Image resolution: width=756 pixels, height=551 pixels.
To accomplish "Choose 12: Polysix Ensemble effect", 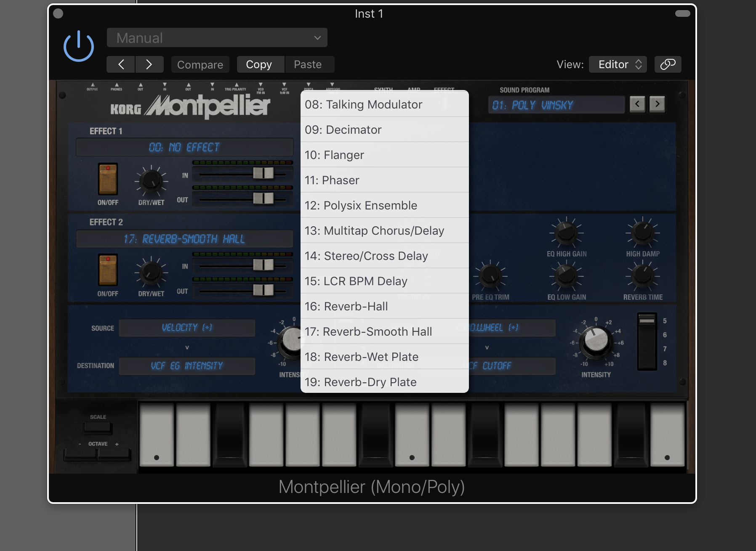I will (385, 205).
